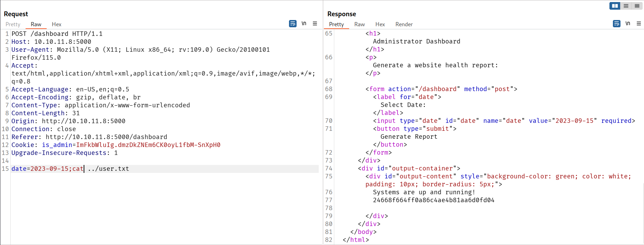Click the Accept-Language header line

click(x=70, y=89)
